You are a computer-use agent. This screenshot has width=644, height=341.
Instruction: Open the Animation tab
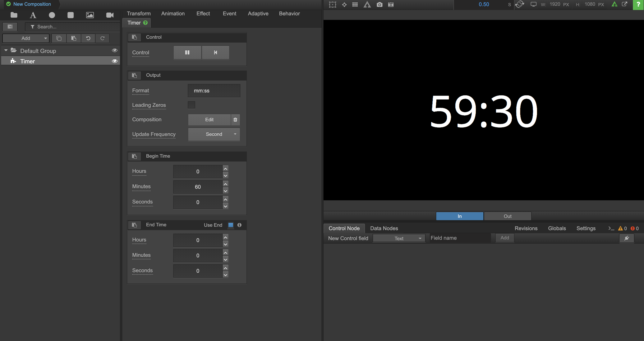click(173, 13)
